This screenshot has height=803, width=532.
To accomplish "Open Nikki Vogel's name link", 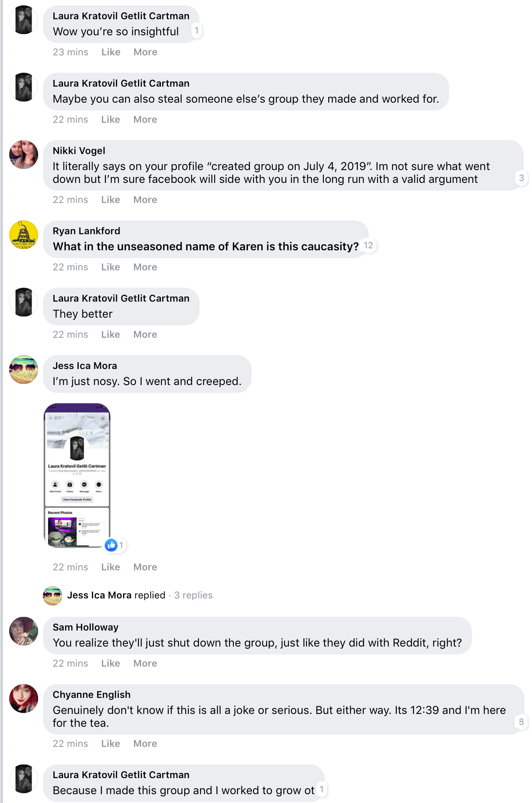I will [79, 151].
